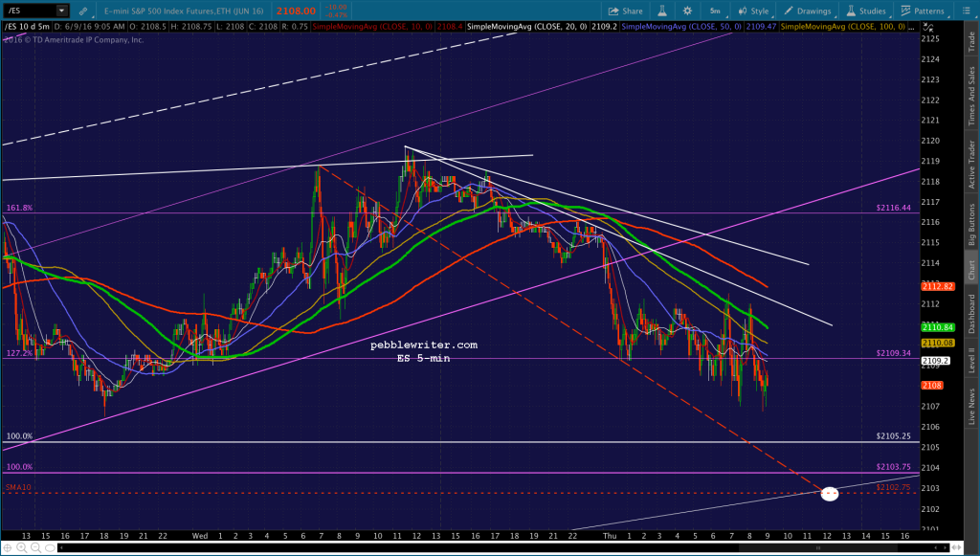Switch to the Active Trader side tab

tap(972, 164)
